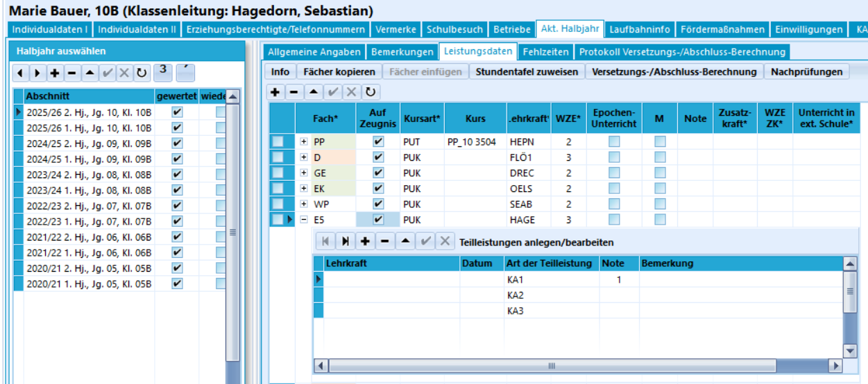The height and width of the screenshot is (384, 868).
Task: Click the Note cell of KA1
Action: coord(620,279)
